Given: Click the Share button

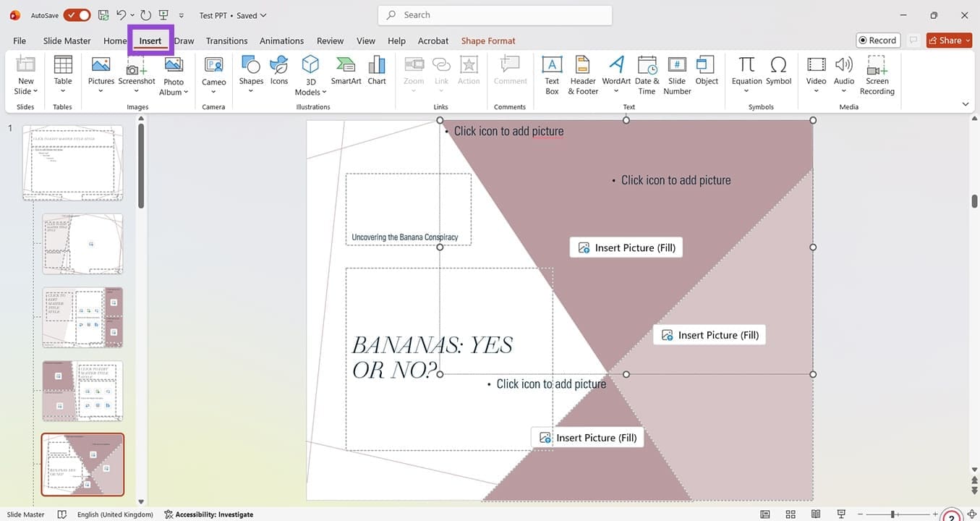Looking at the screenshot, I should click(x=949, y=41).
